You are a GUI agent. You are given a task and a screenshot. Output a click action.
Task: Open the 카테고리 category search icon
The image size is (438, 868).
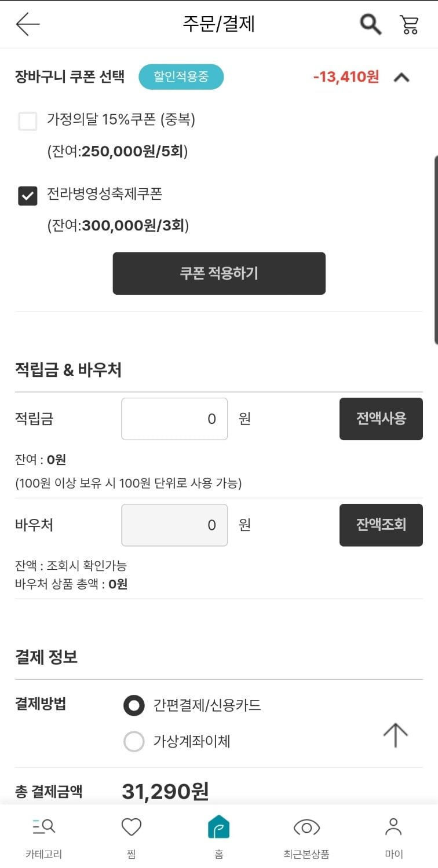coord(43,827)
